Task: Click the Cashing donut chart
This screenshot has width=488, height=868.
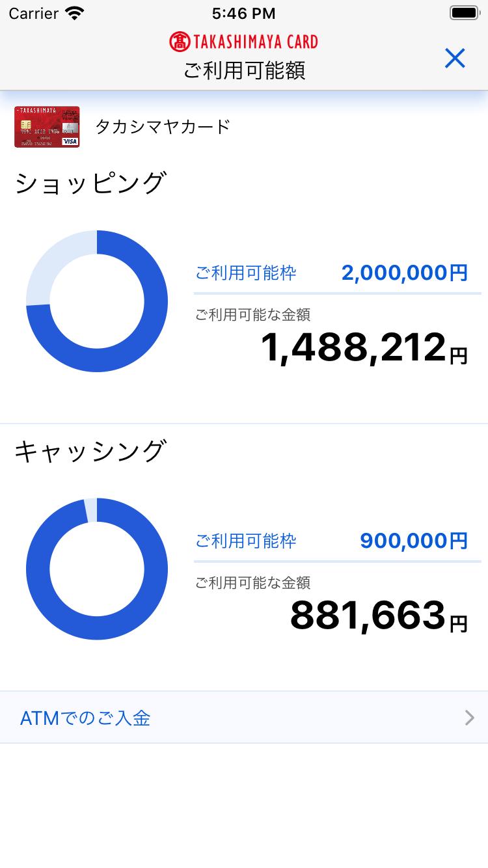Action: pyautogui.click(x=97, y=569)
